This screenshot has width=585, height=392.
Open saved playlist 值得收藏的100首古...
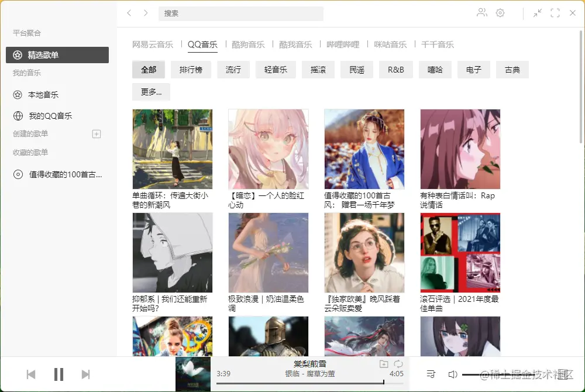coord(57,174)
